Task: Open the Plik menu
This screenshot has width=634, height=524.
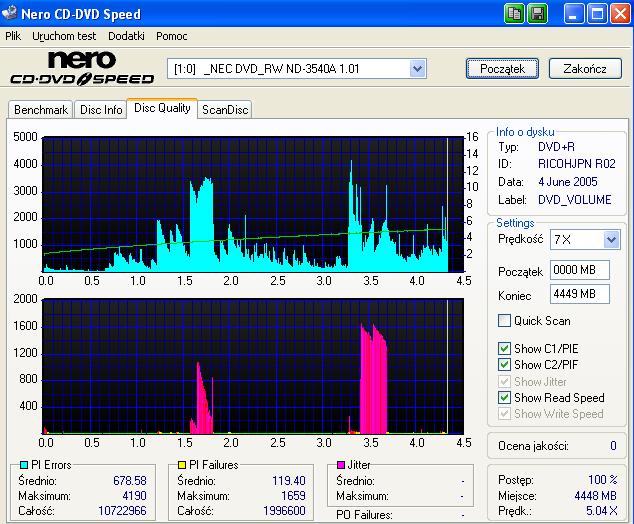Action: tap(13, 36)
